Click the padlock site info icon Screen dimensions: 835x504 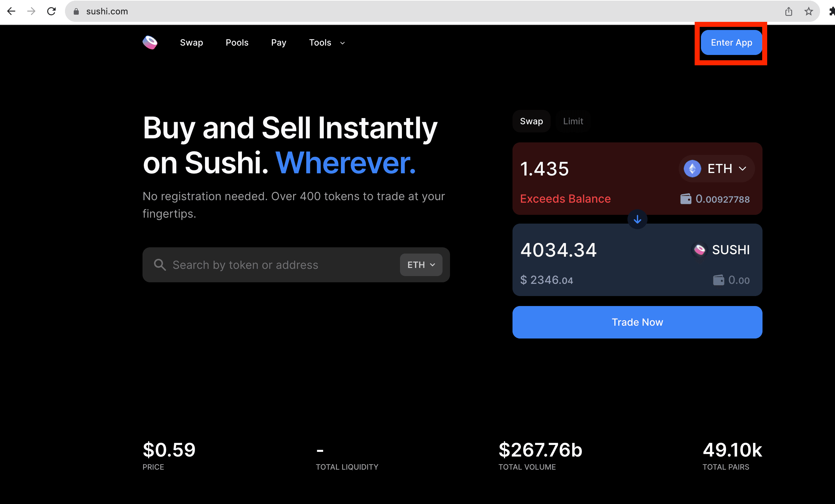76,12
